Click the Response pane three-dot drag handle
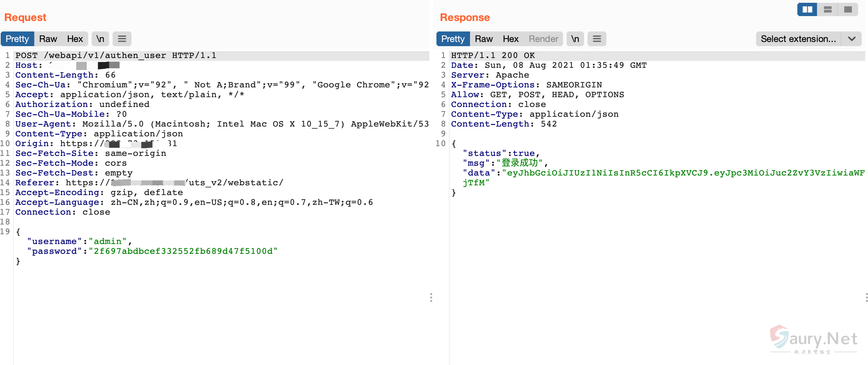 (x=866, y=298)
